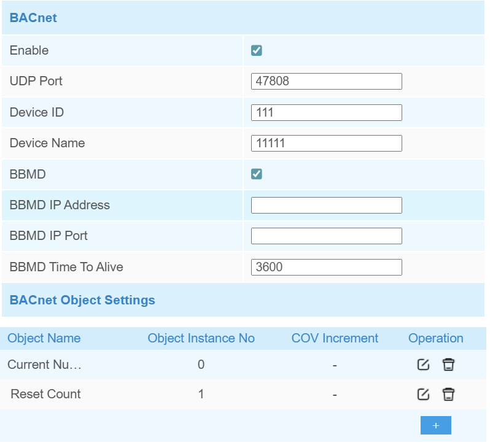Click the COV Increment column header
The image size is (490, 448).
(335, 338)
